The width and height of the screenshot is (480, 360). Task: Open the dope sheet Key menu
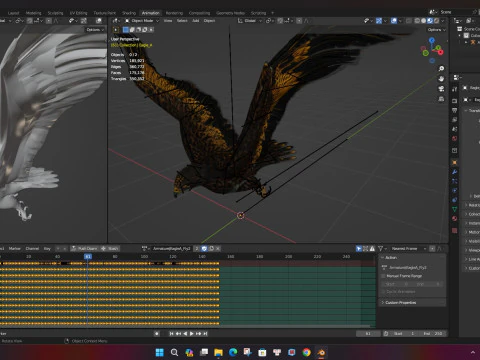[x=47, y=249]
